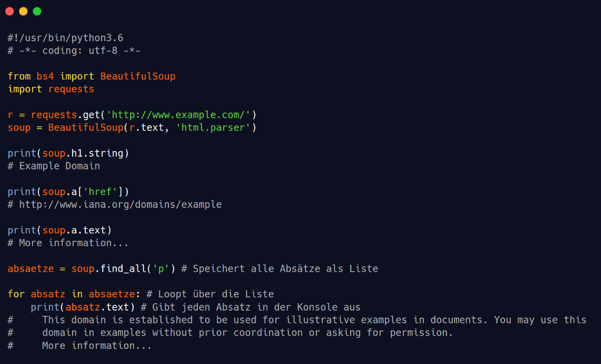Click the print(soup.h1.string) statement
This screenshot has width=601, height=364.
(x=68, y=153)
